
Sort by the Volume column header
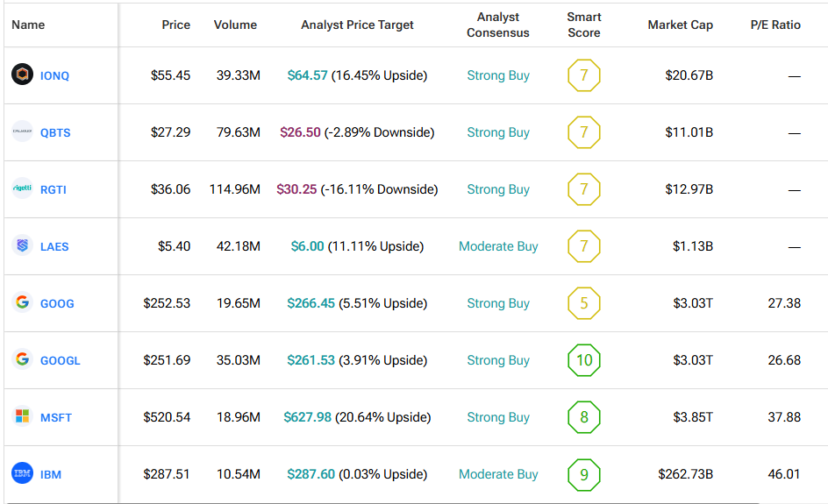[235, 25]
